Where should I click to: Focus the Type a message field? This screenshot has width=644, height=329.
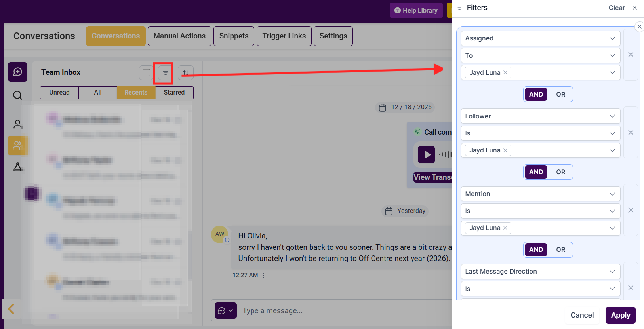point(346,311)
